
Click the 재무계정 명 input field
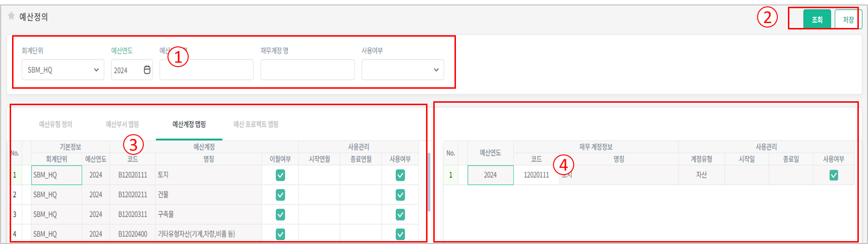coord(307,70)
